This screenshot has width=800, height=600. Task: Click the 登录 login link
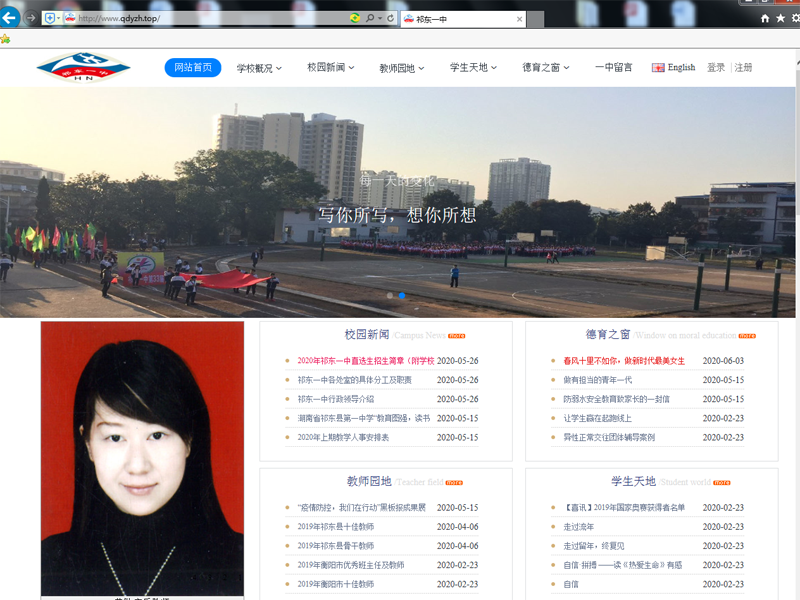pyautogui.click(x=716, y=67)
